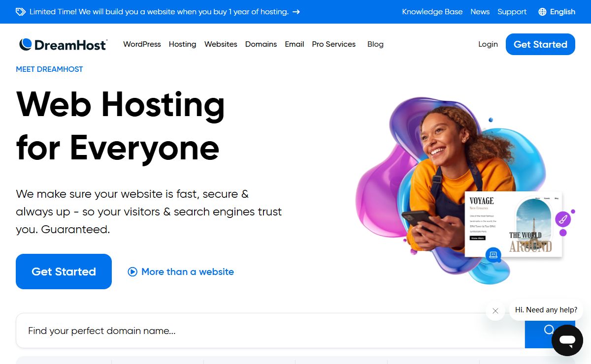Dismiss the chat greeting with the X
The image size is (591, 364).
coord(495,311)
